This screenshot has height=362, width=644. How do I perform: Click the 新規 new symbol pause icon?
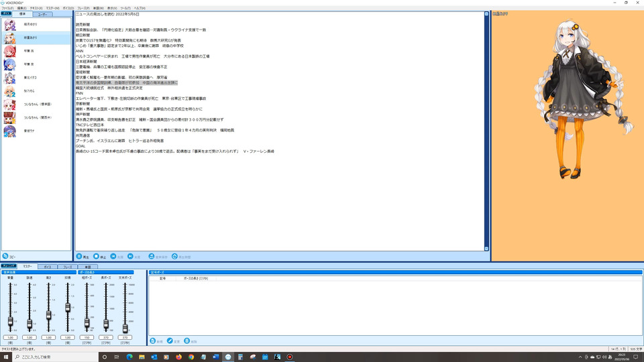point(153,341)
